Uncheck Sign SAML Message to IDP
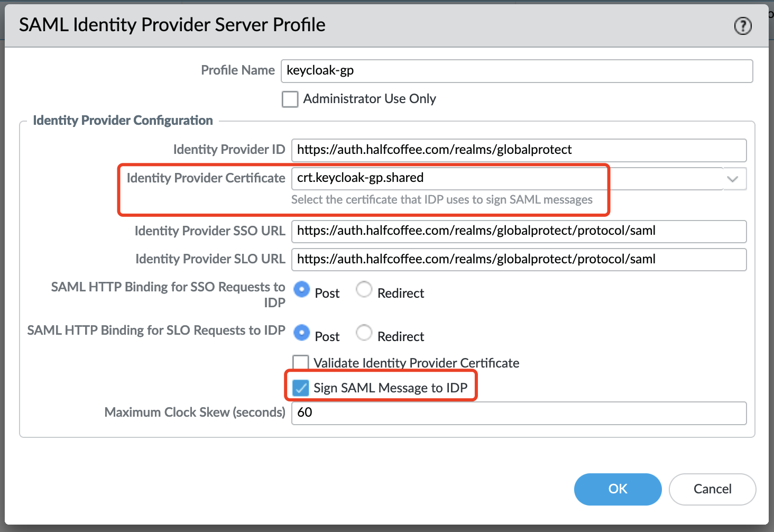The height and width of the screenshot is (532, 774). coord(301,388)
